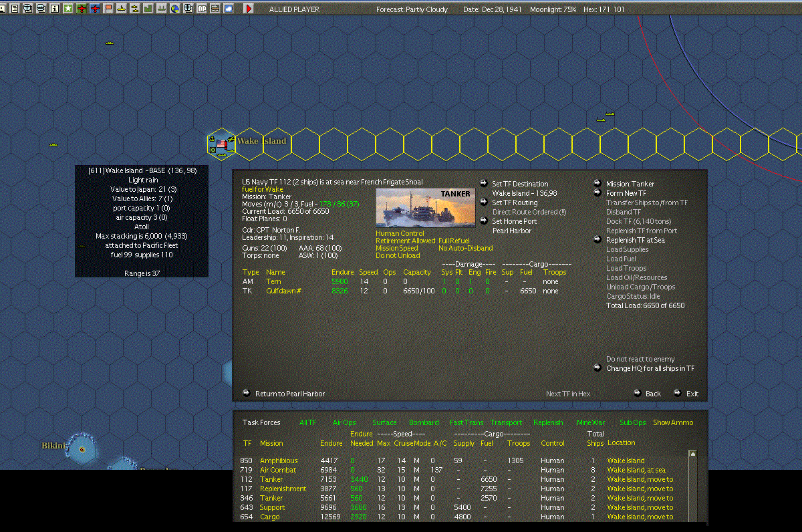Filter task forces by Transport
Image resolution: width=802 pixels, height=532 pixels.
point(506,422)
